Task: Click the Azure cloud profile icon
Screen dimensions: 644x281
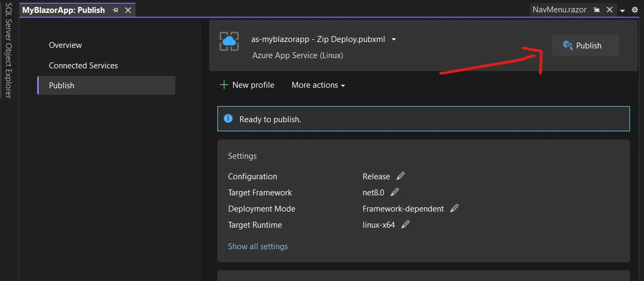Action: (x=229, y=41)
